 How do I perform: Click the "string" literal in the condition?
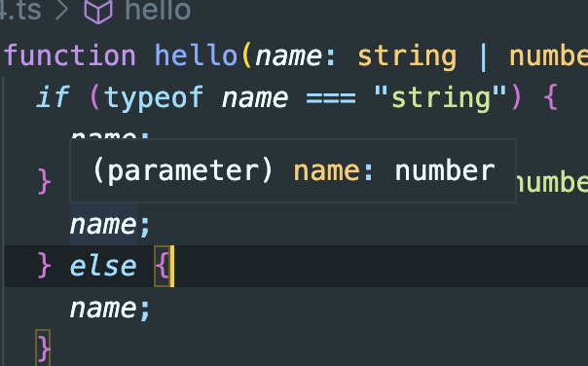(x=440, y=98)
